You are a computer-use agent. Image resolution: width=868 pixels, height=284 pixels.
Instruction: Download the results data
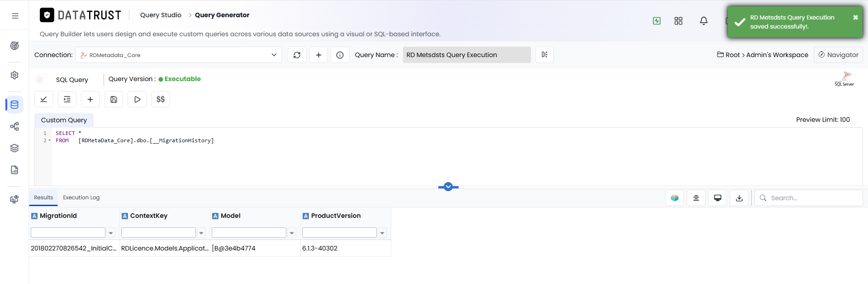[x=740, y=198]
